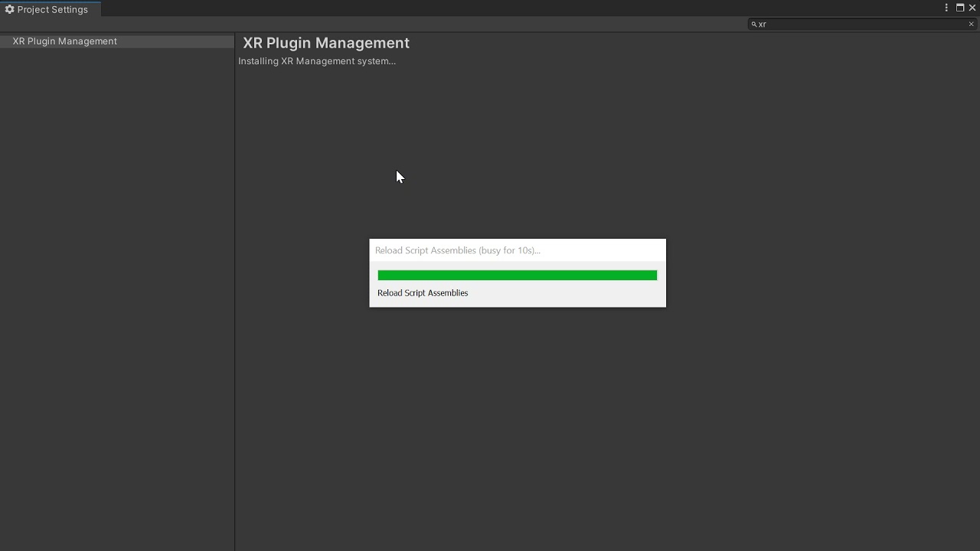Screen dimensions: 980x551
Task: Click the XR Plugin Management heading
Action: point(326,43)
